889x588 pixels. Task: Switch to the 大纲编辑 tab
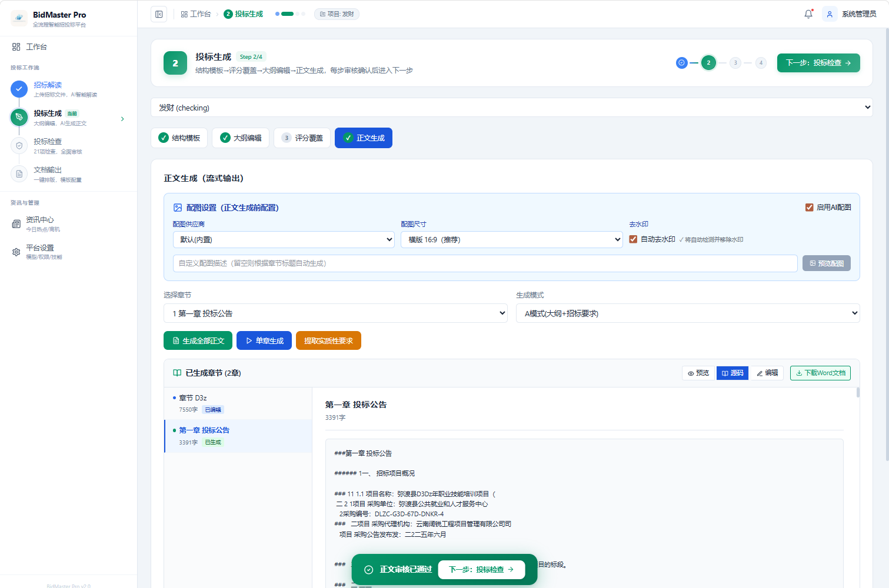tap(241, 138)
